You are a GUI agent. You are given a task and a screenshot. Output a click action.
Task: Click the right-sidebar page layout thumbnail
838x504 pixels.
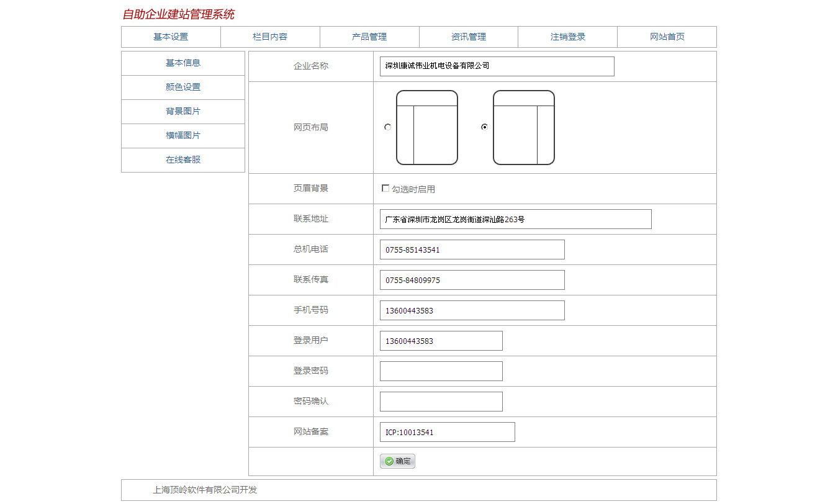(524, 128)
